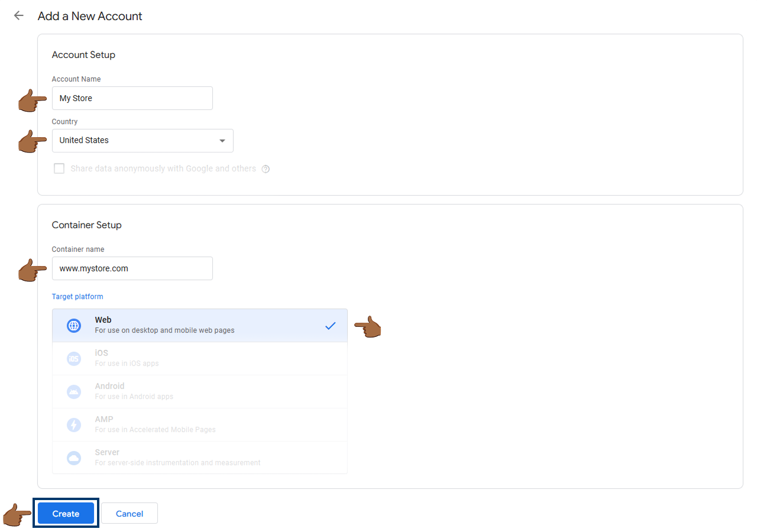The height and width of the screenshot is (532, 757).
Task: Focus the Account Name input field
Action: coord(132,98)
